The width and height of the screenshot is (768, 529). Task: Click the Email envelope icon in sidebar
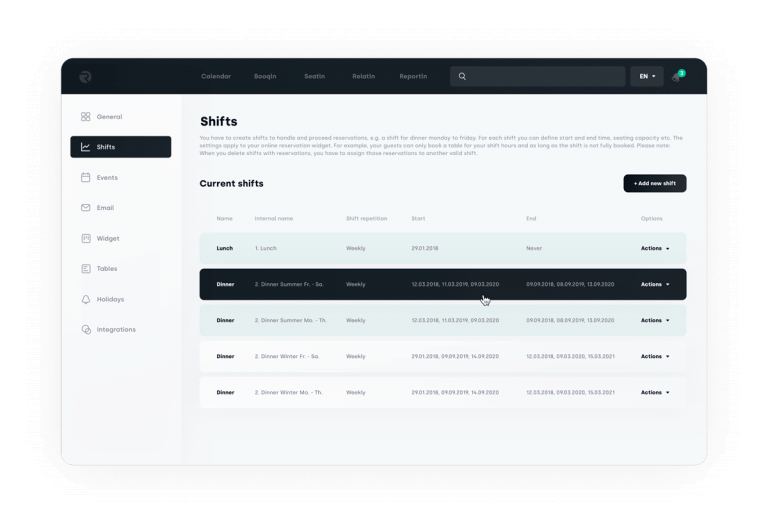point(85,208)
